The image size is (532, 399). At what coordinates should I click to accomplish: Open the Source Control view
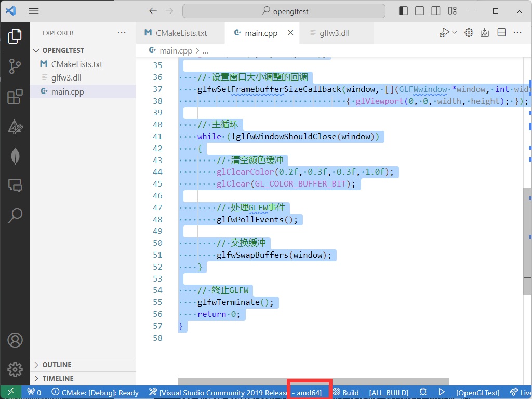coord(15,66)
